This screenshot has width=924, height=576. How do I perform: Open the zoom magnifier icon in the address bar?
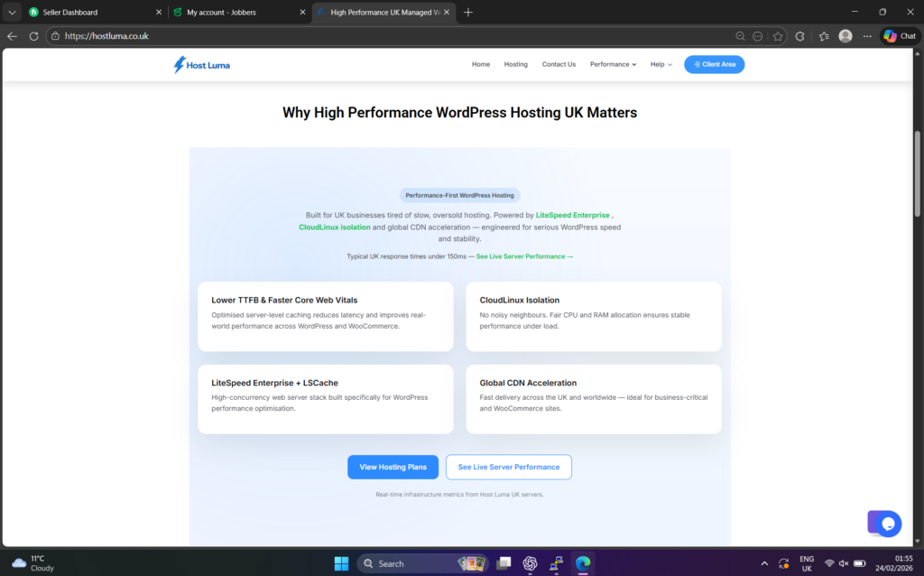[740, 36]
